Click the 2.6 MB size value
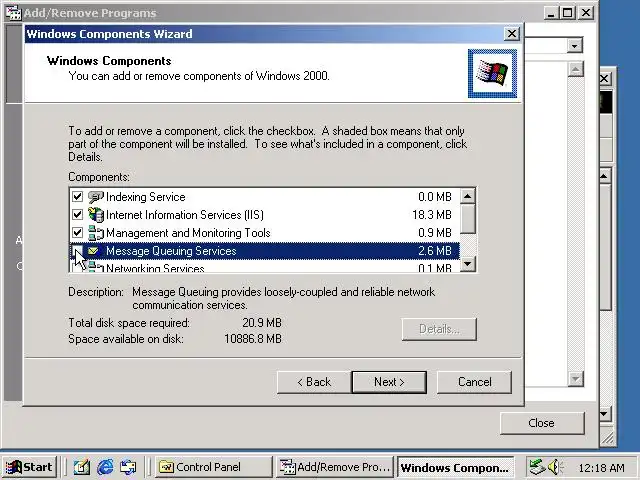 435,251
